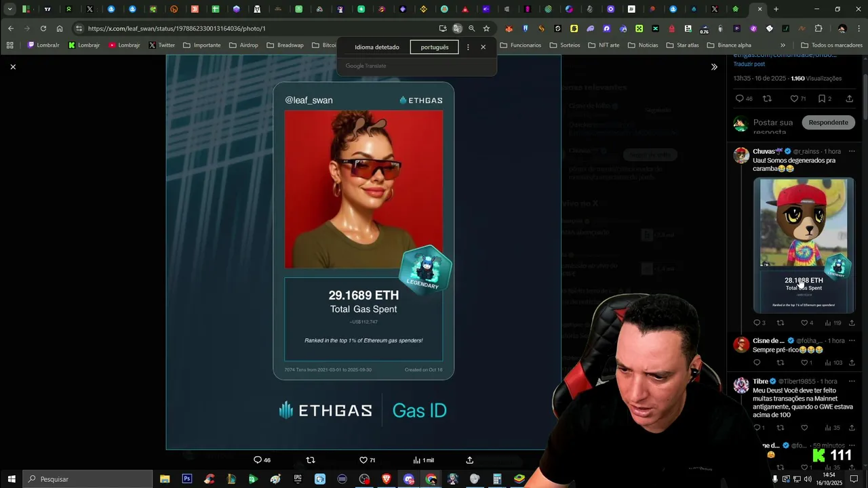Open the Noticias bookmarks folder
The width and height of the screenshot is (868, 488).
click(x=643, y=45)
